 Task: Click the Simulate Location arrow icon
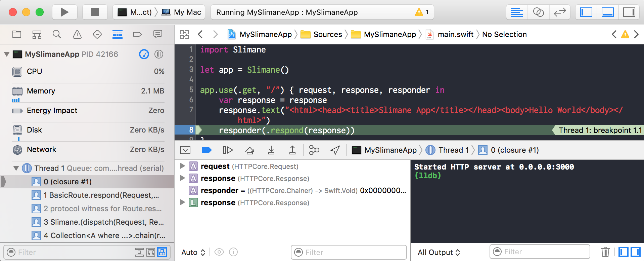[x=335, y=150]
